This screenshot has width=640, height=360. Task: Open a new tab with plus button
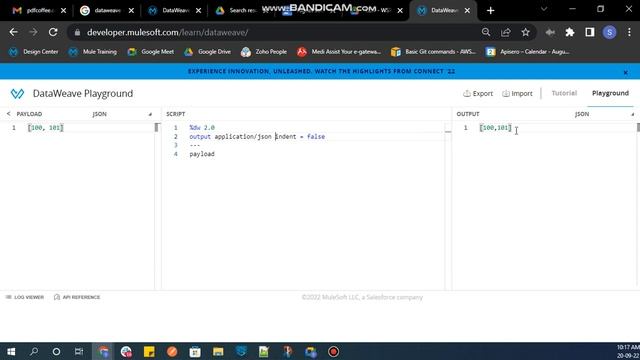[x=491, y=11]
